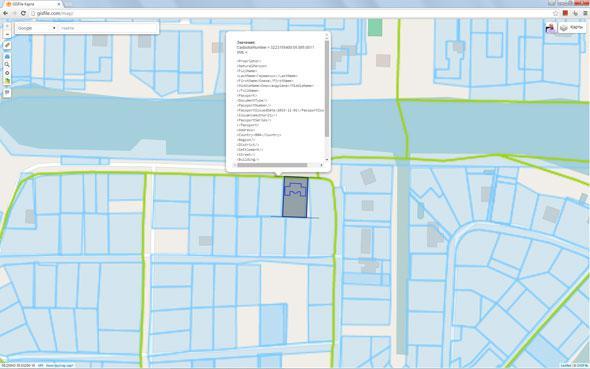Image resolution: width=590 pixels, height=369 pixels.
Task: Open the Карты layers switcher
Action: tap(572, 27)
